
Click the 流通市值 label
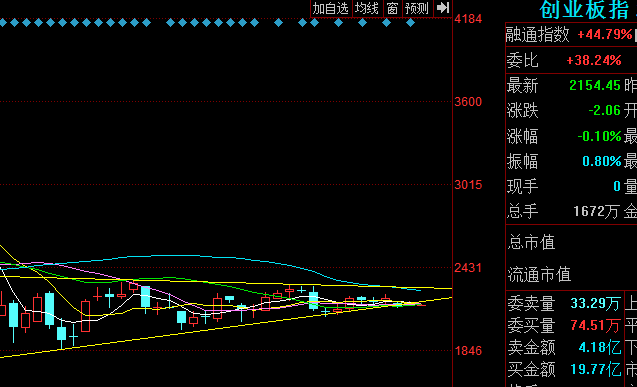(540, 275)
